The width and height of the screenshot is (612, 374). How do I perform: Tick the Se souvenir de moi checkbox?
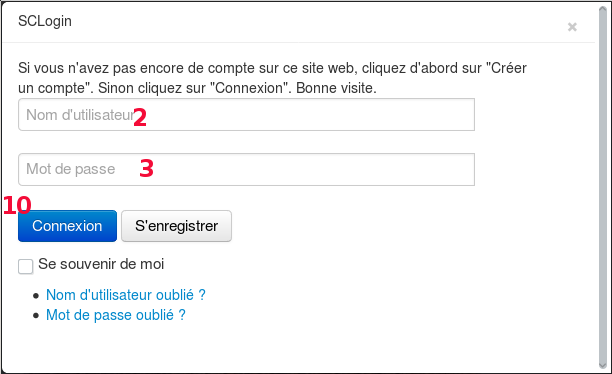[25, 267]
